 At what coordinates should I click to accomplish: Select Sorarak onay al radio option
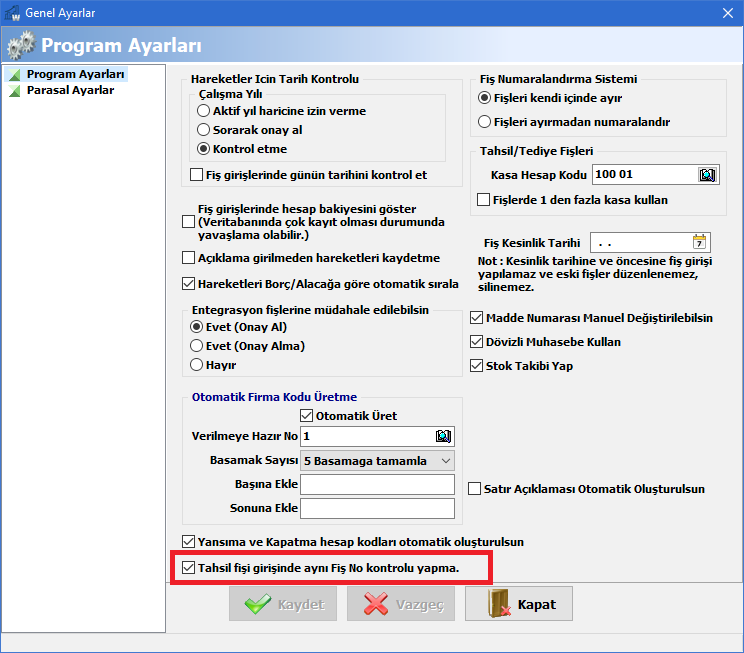tap(203, 130)
